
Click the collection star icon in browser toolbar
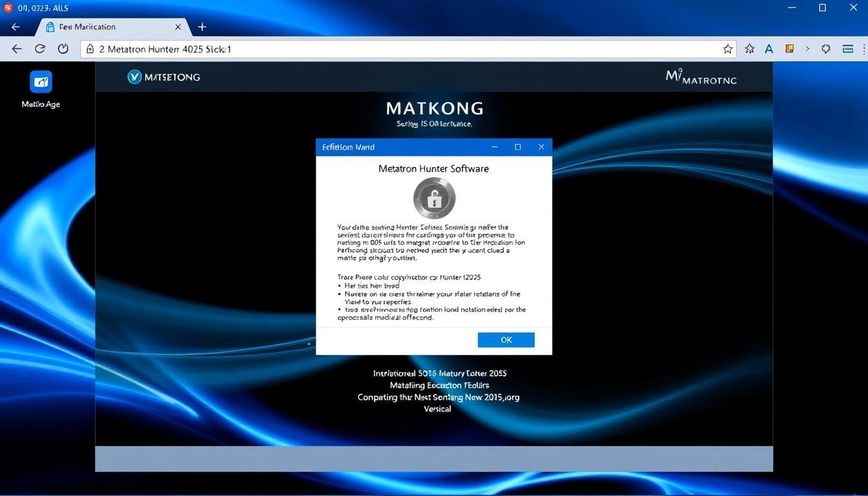point(749,48)
